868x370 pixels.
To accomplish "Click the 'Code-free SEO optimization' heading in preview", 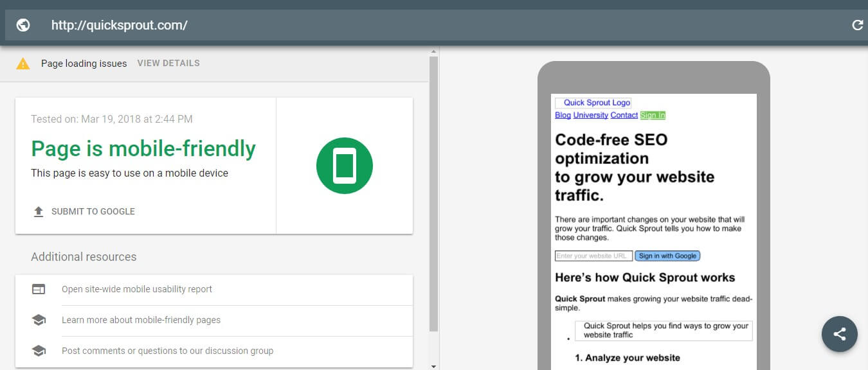I will [x=635, y=167].
